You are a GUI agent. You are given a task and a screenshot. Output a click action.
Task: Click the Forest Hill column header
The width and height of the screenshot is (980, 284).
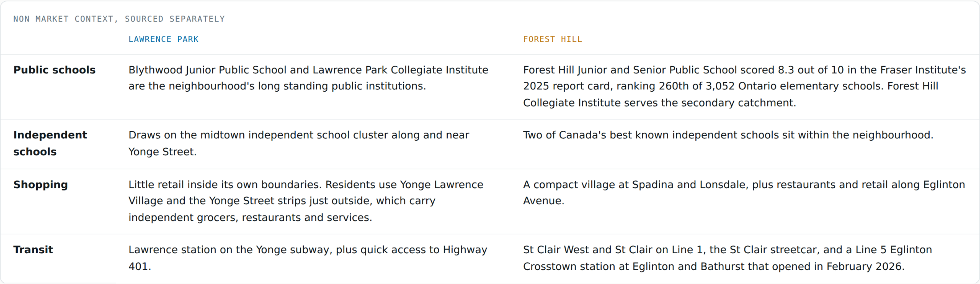[552, 39]
